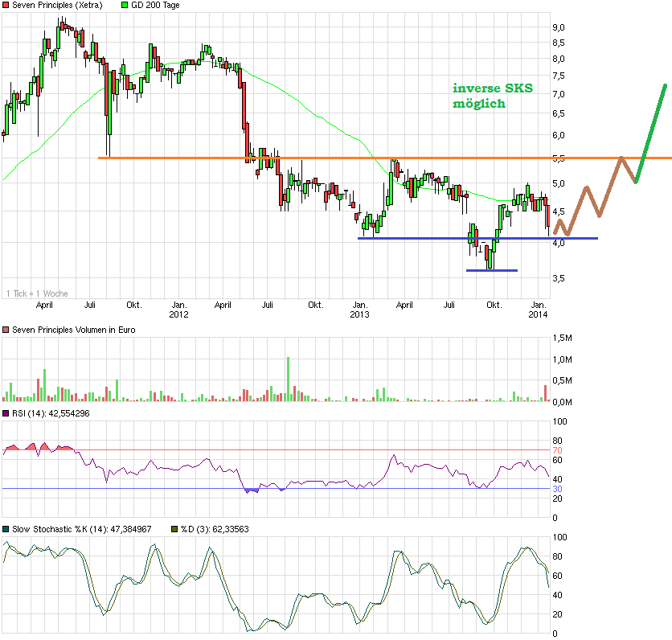This screenshot has width=672, height=640.
Task: Click 'Slow Stochastic %K (14): 47,384967' label
Action: 81,529
